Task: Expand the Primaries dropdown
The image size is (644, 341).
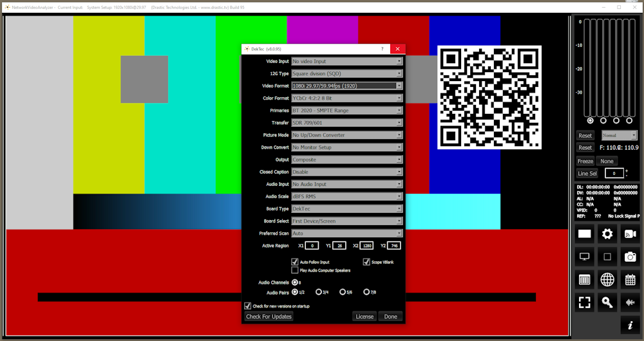Action: [347, 111]
